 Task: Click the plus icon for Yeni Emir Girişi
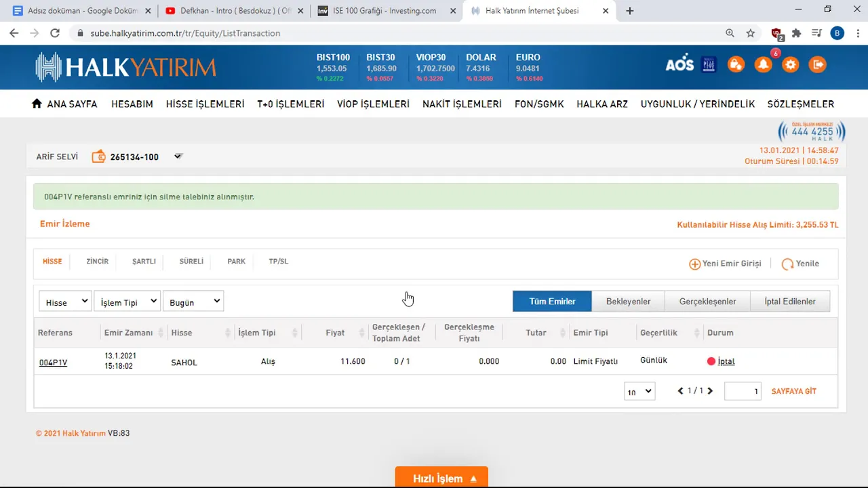[x=694, y=264]
